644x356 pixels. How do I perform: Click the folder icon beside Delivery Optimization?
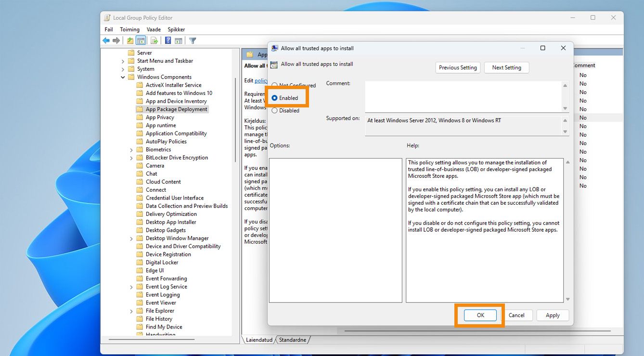140,214
